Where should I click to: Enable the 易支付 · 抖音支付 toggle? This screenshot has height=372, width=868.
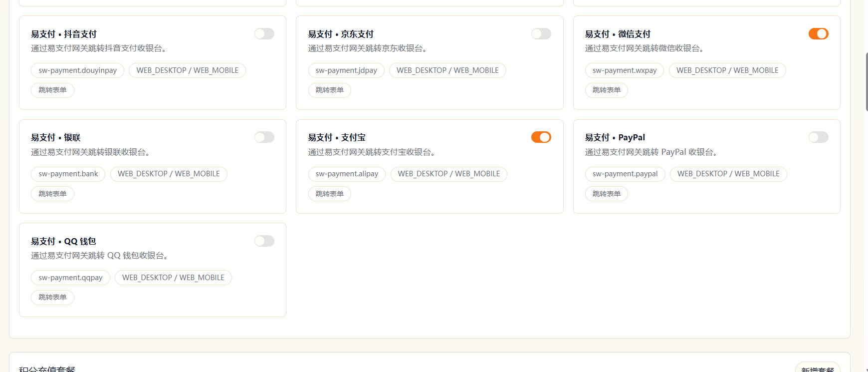[264, 33]
